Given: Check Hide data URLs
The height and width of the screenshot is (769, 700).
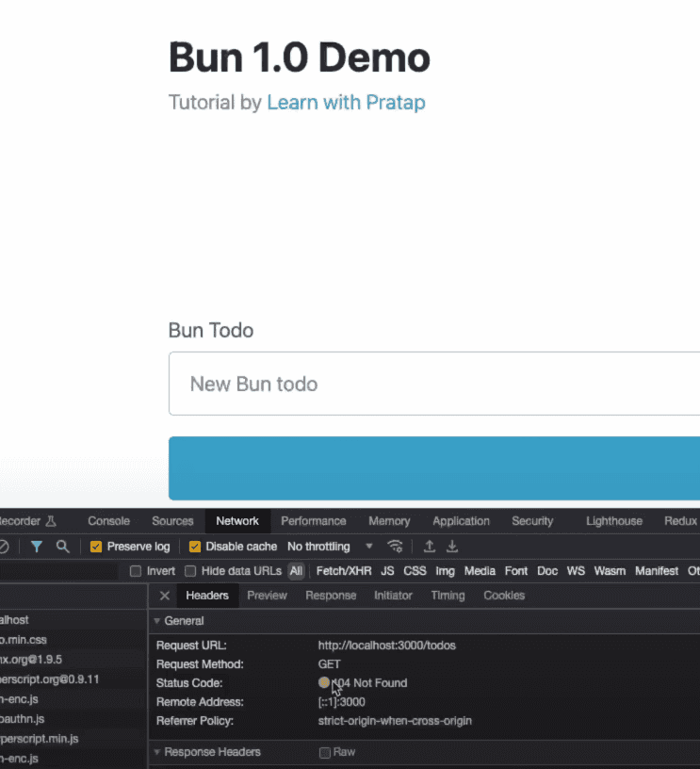Looking at the screenshot, I should pos(190,571).
